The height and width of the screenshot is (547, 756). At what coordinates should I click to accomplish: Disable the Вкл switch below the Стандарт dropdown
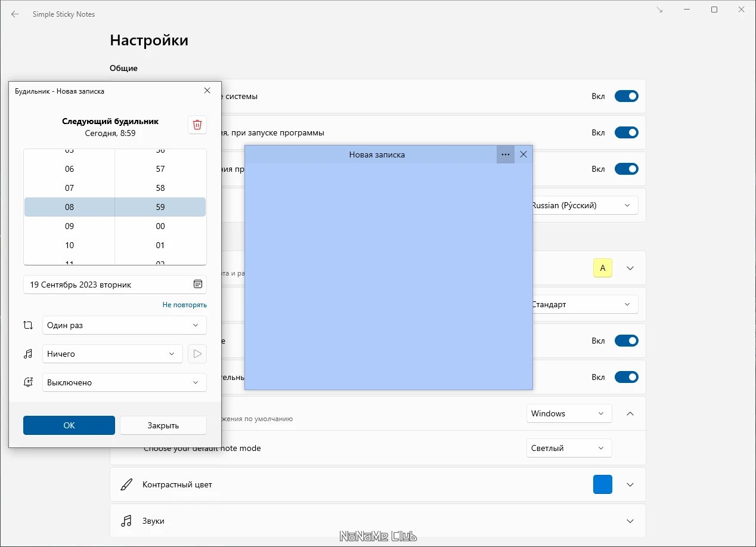[627, 341]
